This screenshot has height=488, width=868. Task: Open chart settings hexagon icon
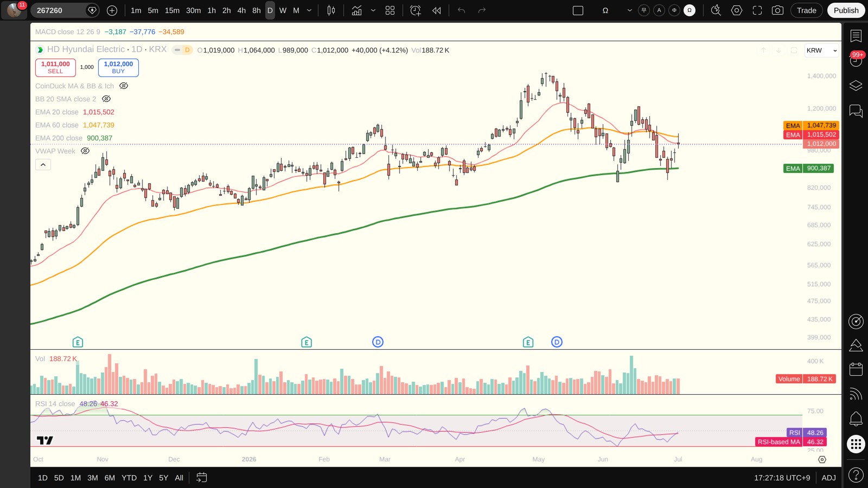pos(737,10)
